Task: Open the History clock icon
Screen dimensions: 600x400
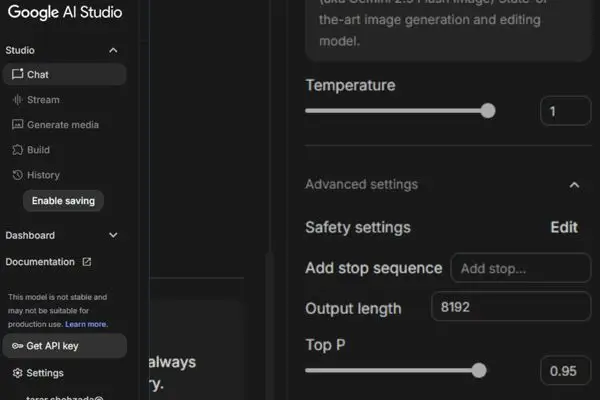Action: (x=17, y=175)
